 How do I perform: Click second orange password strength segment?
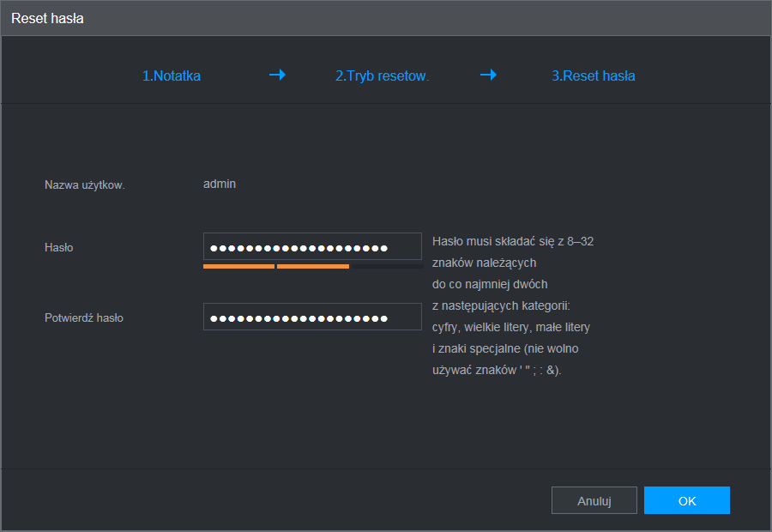(312, 266)
